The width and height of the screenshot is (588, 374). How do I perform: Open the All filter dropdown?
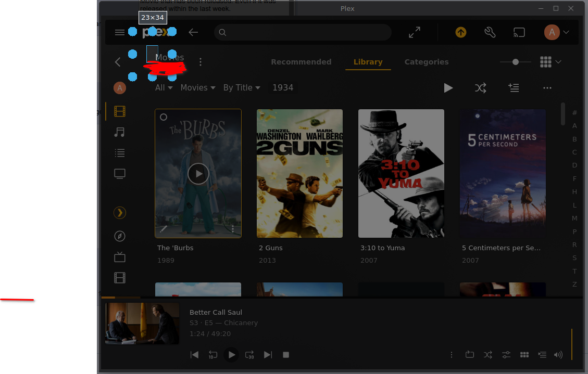pyautogui.click(x=164, y=87)
